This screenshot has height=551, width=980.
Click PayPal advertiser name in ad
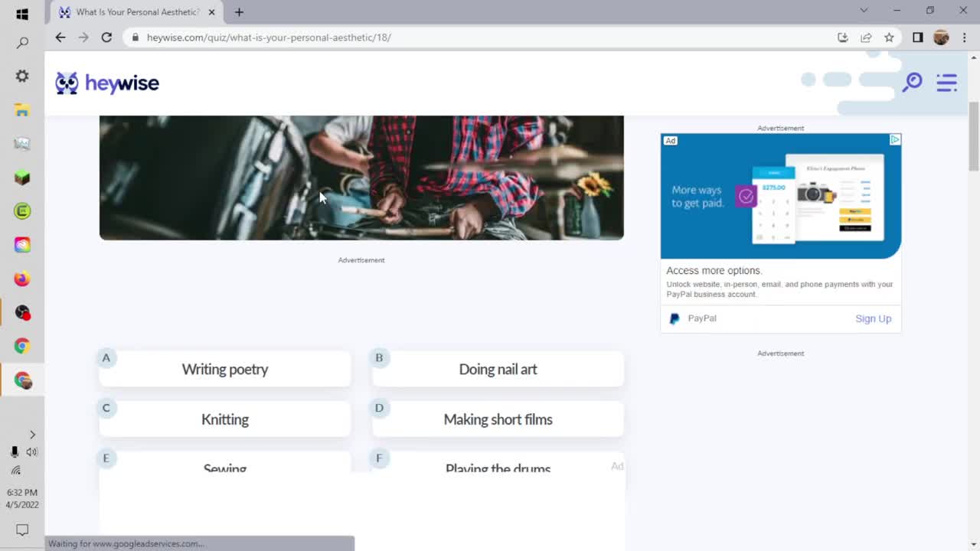(702, 318)
